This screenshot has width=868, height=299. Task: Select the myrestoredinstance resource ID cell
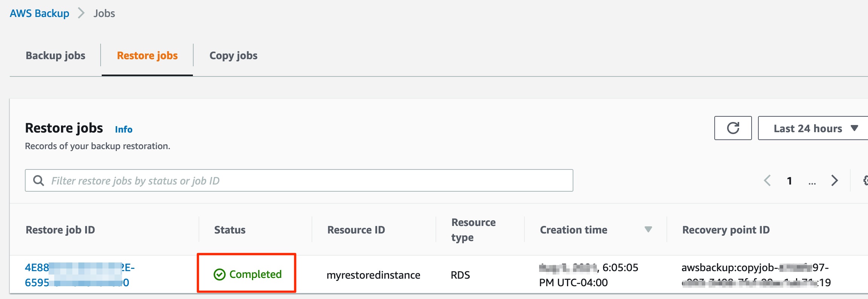click(373, 275)
